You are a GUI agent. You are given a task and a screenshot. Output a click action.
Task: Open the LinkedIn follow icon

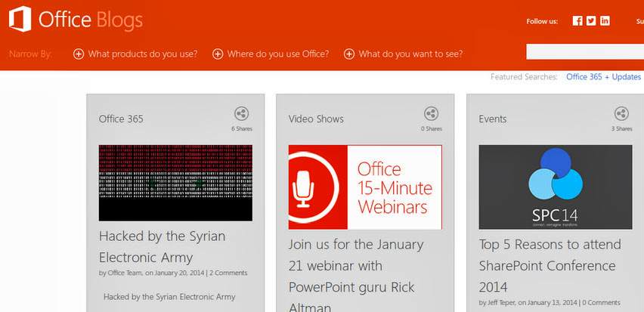tap(605, 21)
